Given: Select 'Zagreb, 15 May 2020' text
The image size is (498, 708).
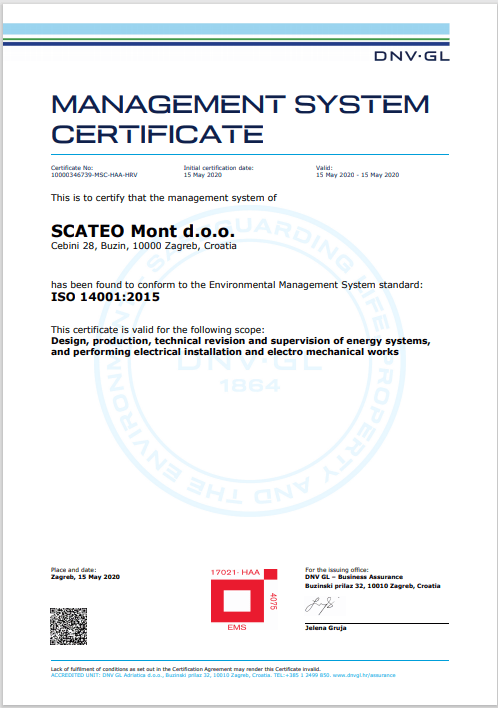Looking at the screenshot, I should coord(85,577).
